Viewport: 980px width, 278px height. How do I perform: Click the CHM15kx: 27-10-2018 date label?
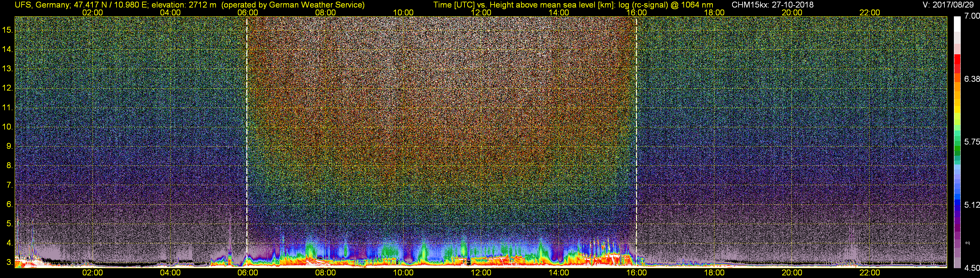coord(772,5)
